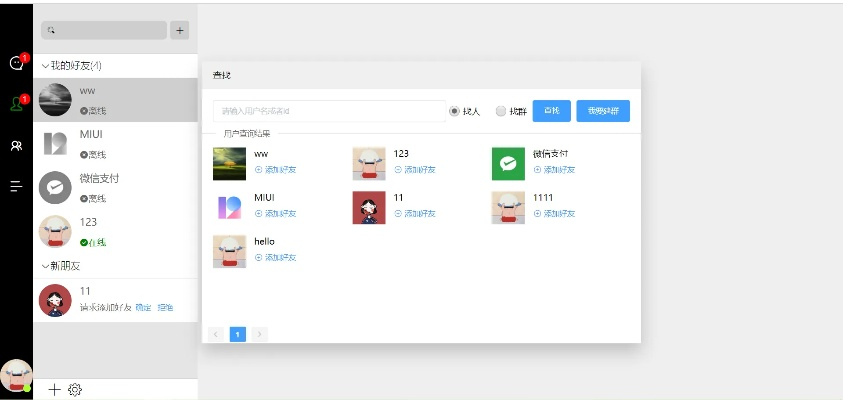Screen dimensions: 843x400
Task: Click the add friend plus icon under hello result
Action: [x=258, y=258]
